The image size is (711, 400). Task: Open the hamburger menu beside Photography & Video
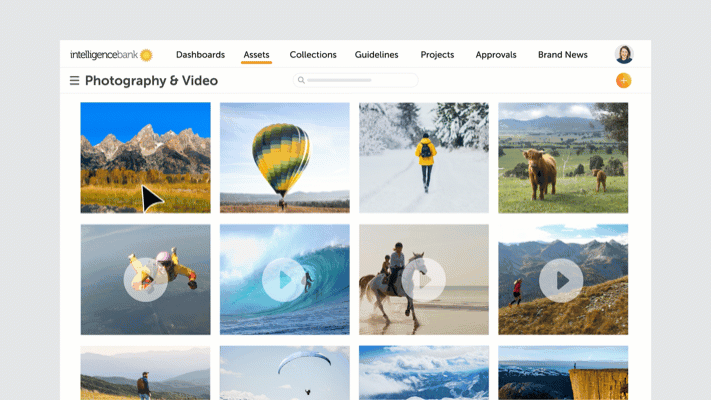[74, 81]
